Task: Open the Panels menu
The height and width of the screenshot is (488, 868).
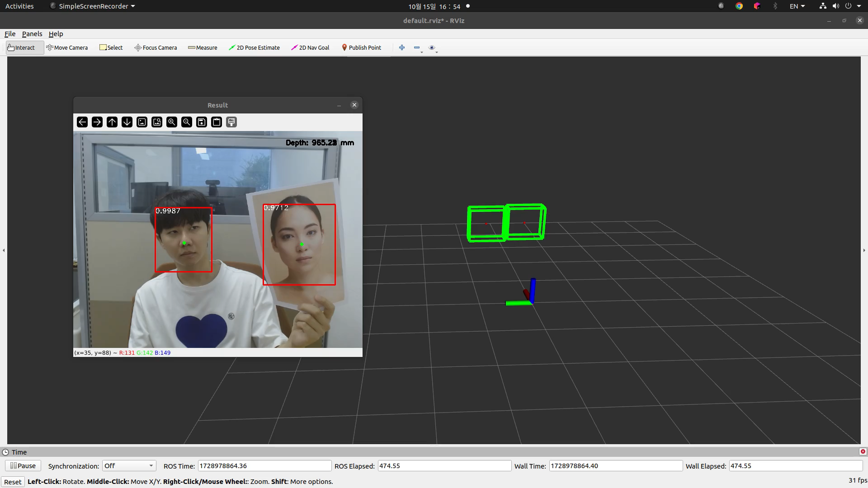Action: click(x=32, y=34)
